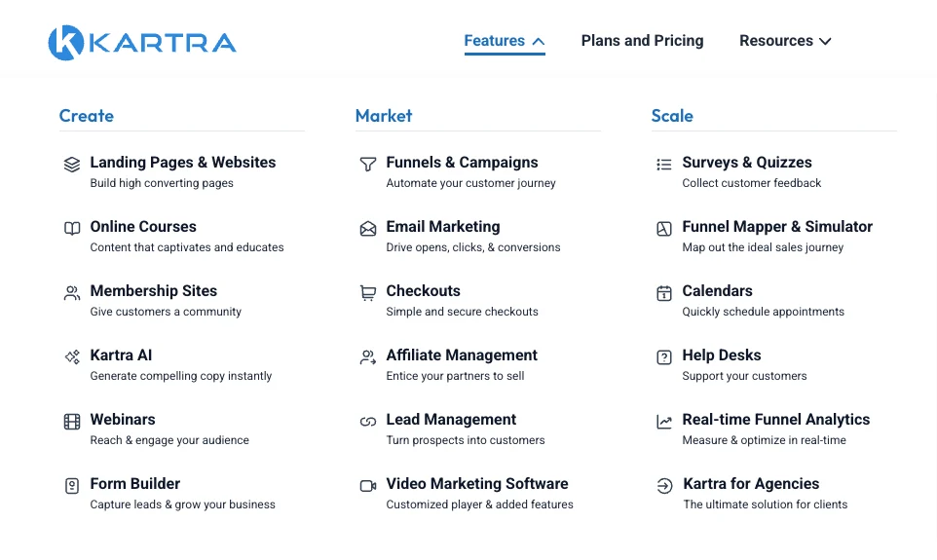937x560 pixels.
Task: Select Video Marketing Software link
Action: pos(477,483)
